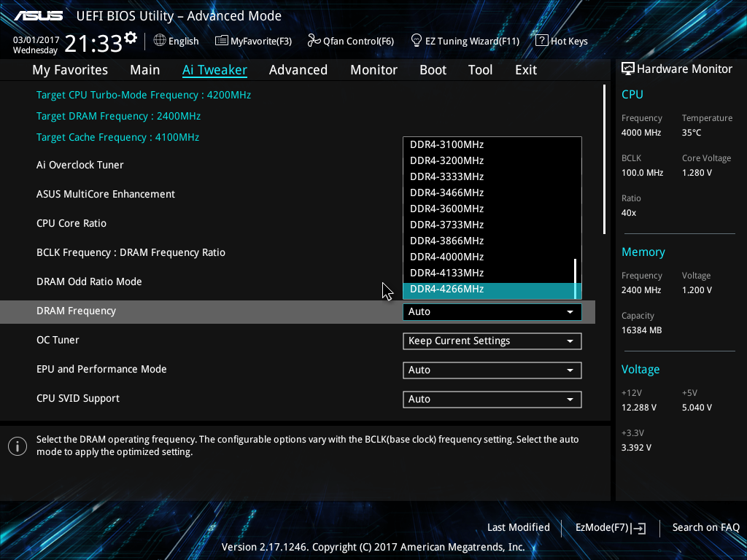Click the EPU and Performance Mode label

(101, 369)
